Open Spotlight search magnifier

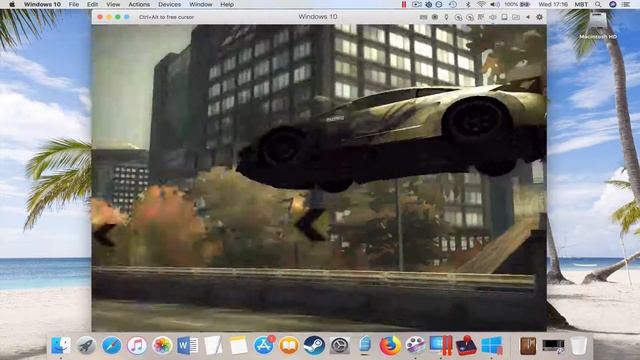tap(598, 4)
